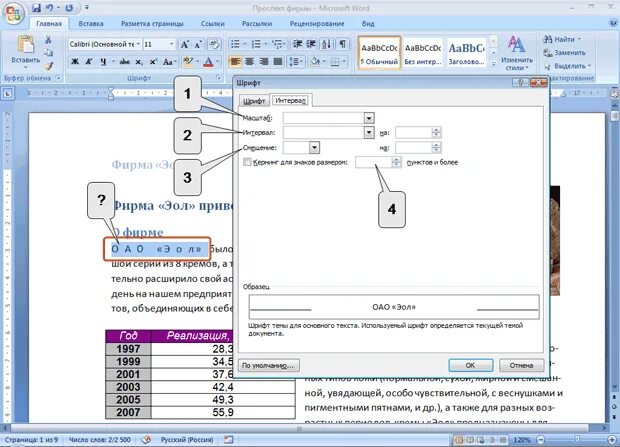Underline text with the Ч button
This screenshot has height=447, width=620.
(x=103, y=62)
